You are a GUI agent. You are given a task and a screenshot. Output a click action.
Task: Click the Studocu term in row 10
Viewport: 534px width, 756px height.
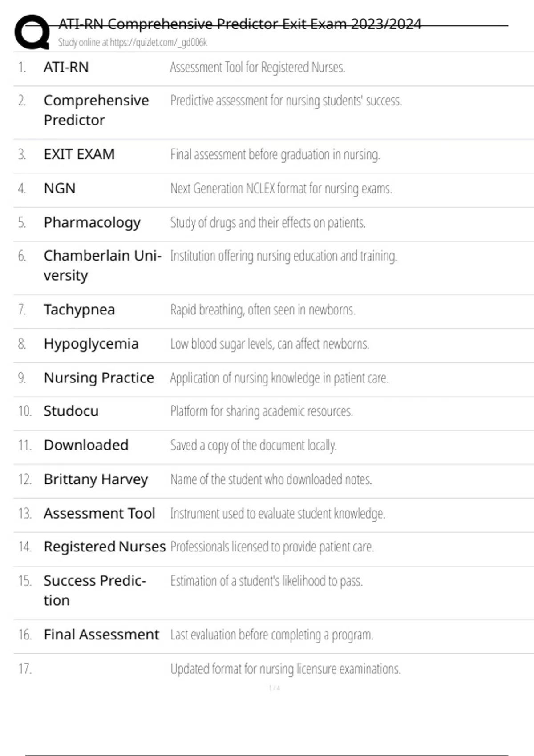click(71, 411)
